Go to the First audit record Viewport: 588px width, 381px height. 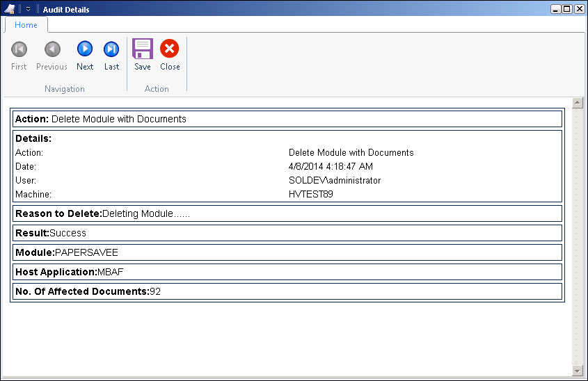(19, 56)
